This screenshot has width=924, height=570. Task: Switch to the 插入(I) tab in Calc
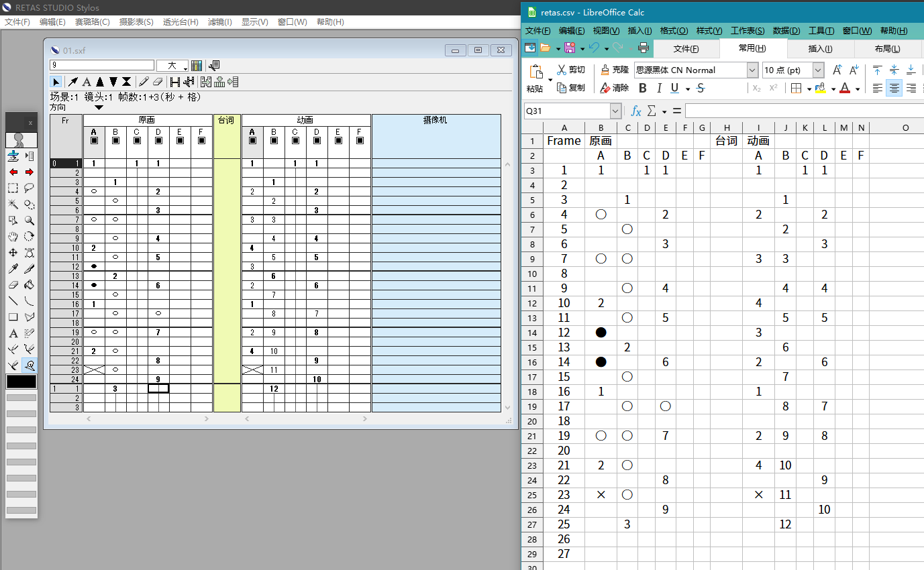pyautogui.click(x=821, y=48)
